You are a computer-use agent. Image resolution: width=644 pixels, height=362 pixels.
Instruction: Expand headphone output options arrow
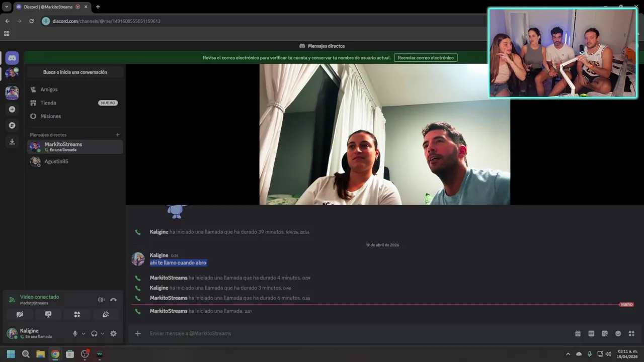103,333
